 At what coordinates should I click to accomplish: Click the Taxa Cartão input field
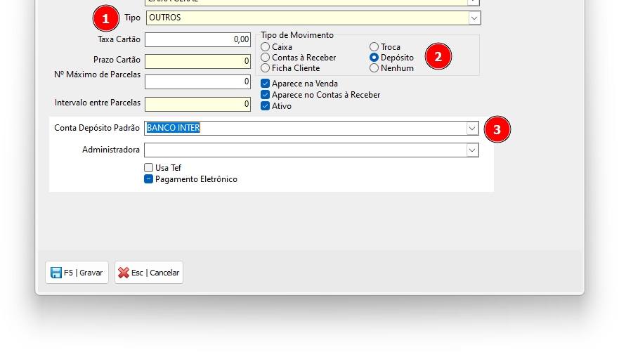pyautogui.click(x=197, y=39)
